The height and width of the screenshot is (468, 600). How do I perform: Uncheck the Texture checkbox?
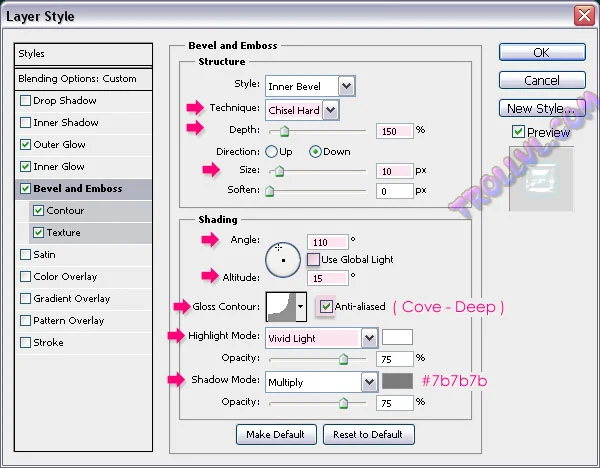coord(38,232)
